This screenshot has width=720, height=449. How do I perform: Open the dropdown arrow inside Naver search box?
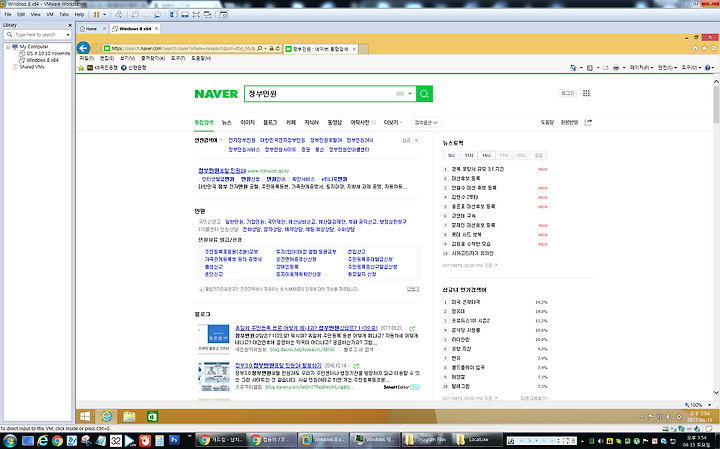click(x=410, y=94)
